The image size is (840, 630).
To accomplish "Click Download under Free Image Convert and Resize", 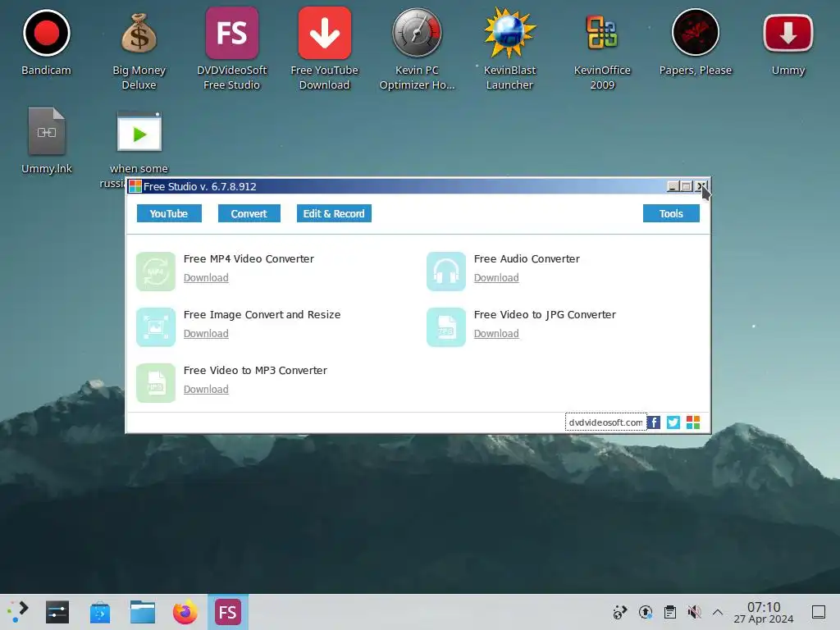I will (206, 333).
